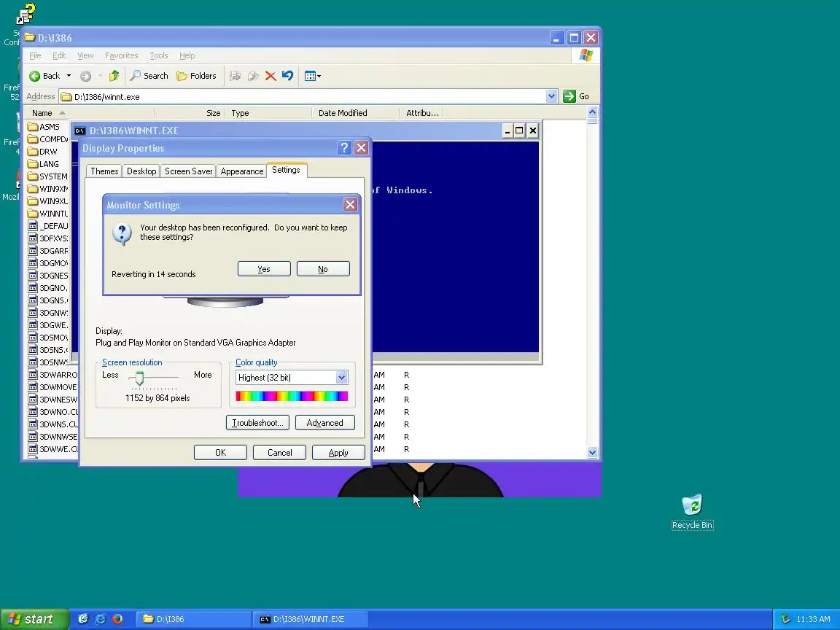Select the Recycle Bin desktop icon
This screenshot has width=840, height=630.
point(692,512)
